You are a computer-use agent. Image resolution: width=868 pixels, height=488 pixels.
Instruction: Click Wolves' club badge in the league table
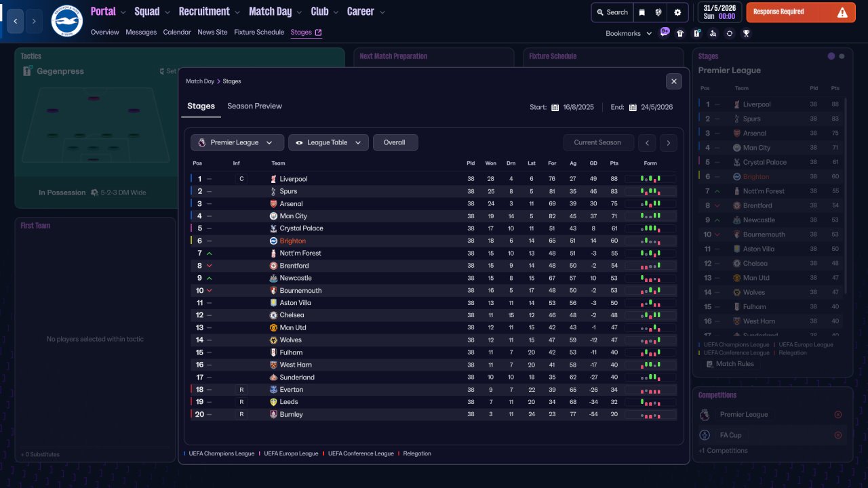click(x=273, y=340)
